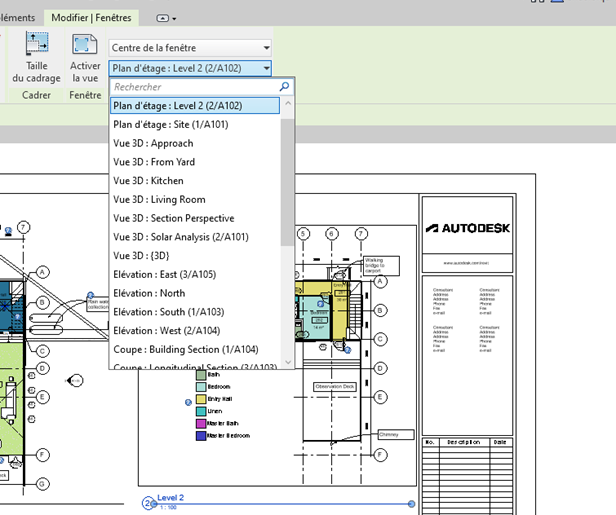Click grid bubble A beside floor plan
This screenshot has height=515, width=616.
(379, 282)
